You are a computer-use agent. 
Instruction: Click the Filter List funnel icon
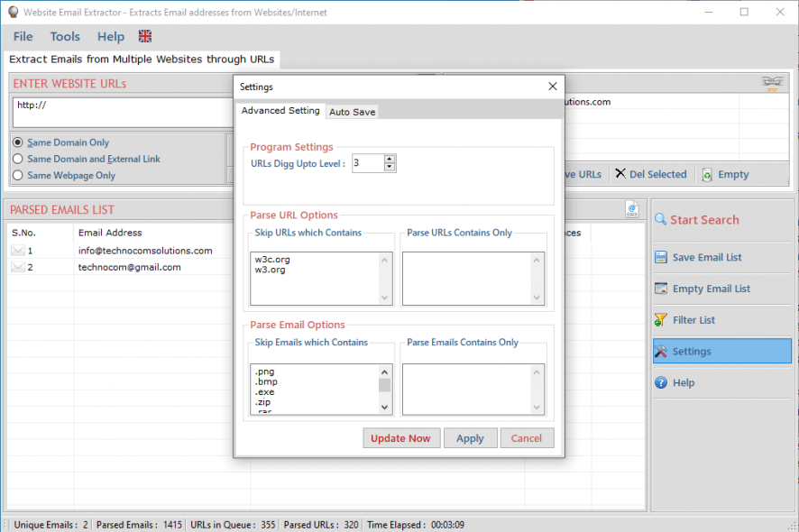[x=661, y=320]
